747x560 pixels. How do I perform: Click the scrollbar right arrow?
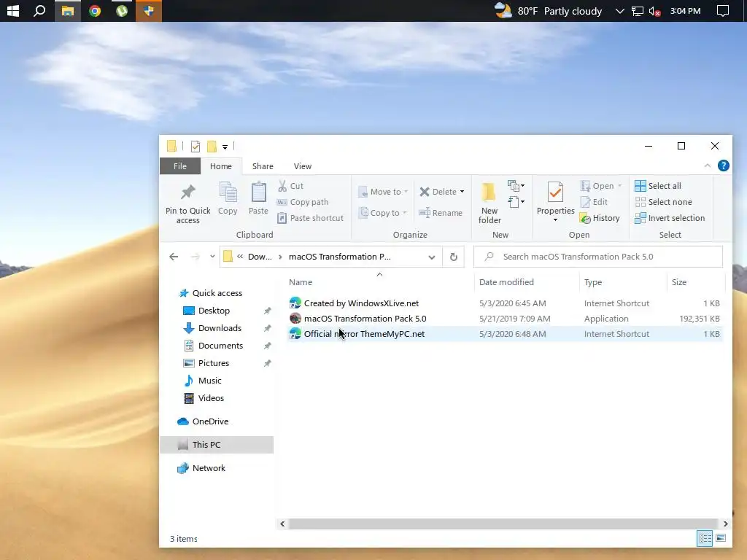[x=725, y=524]
